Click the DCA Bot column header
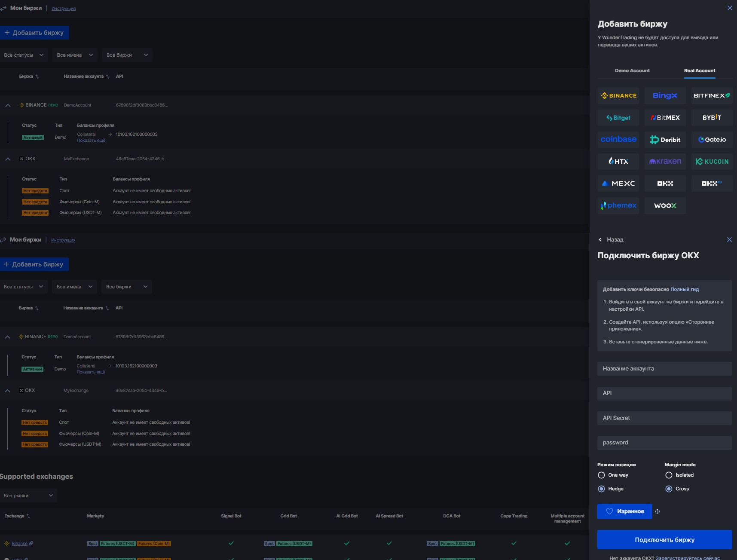The height and width of the screenshot is (560, 737). pyautogui.click(x=452, y=516)
